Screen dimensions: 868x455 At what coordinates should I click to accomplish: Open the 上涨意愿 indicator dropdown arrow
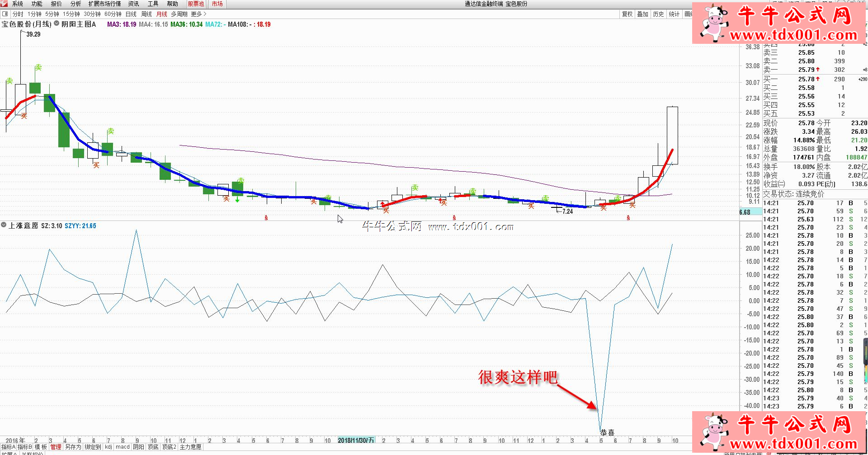[4, 225]
